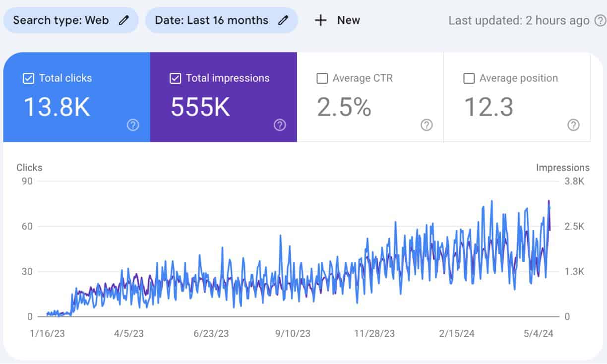Click the chart peak near 5/4/24
Screen dimensions: 607x364
tap(548, 201)
